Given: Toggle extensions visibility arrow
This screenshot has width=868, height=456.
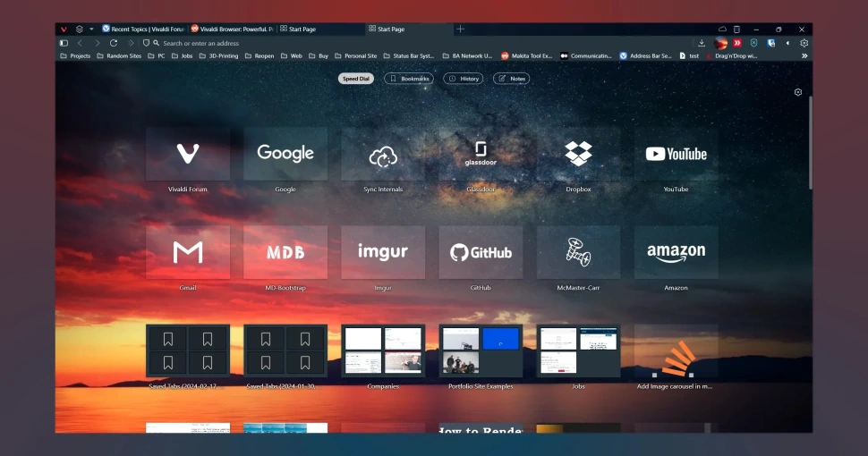Looking at the screenshot, I should click(x=787, y=43).
